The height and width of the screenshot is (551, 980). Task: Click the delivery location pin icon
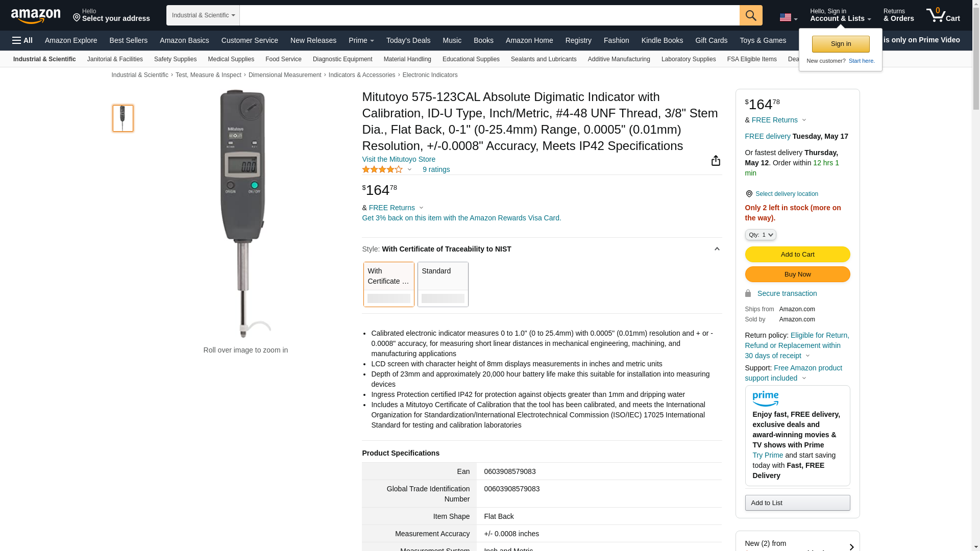pos(749,194)
